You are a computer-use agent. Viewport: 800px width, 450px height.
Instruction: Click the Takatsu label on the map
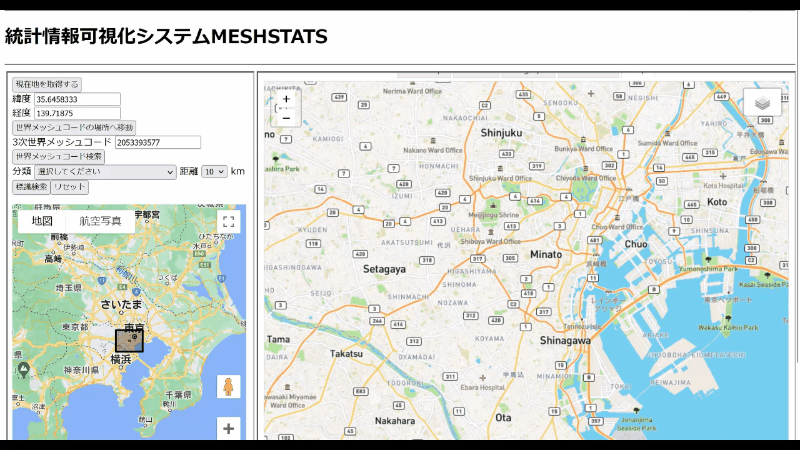tap(346, 354)
